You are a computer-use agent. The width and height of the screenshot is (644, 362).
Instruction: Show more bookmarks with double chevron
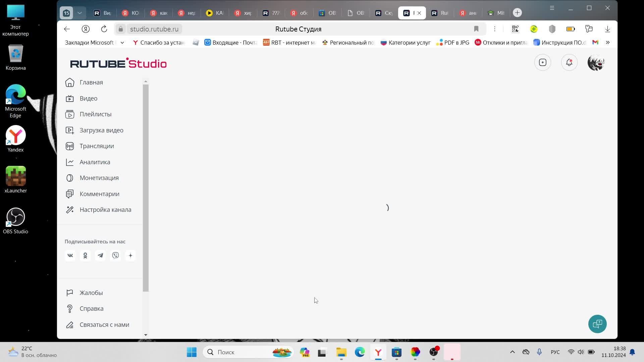[607, 43]
